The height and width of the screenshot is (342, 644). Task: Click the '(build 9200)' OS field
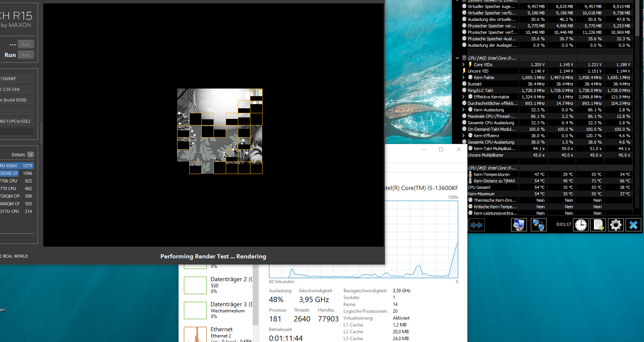coord(17,100)
